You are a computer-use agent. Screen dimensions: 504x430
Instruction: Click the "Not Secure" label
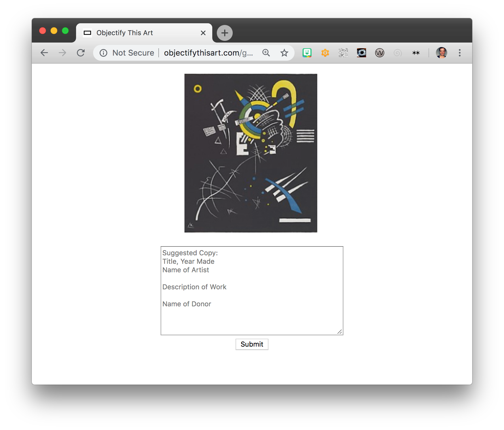click(x=133, y=53)
